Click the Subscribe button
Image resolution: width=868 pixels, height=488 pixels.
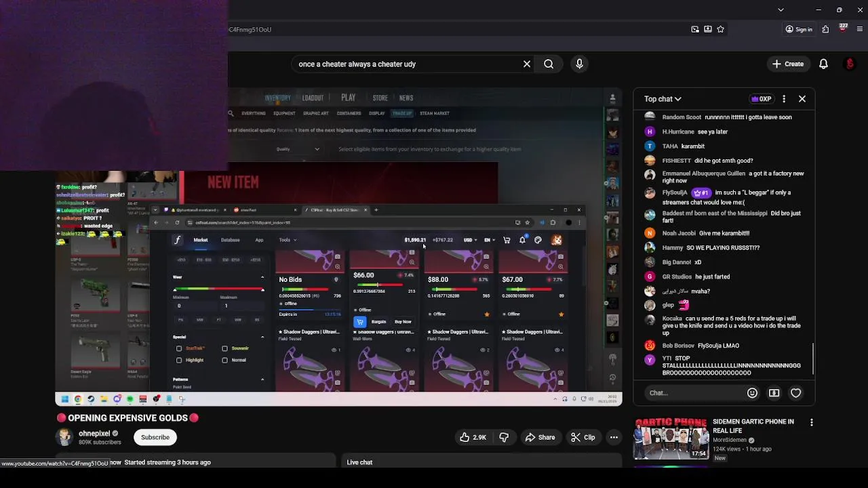tap(155, 437)
